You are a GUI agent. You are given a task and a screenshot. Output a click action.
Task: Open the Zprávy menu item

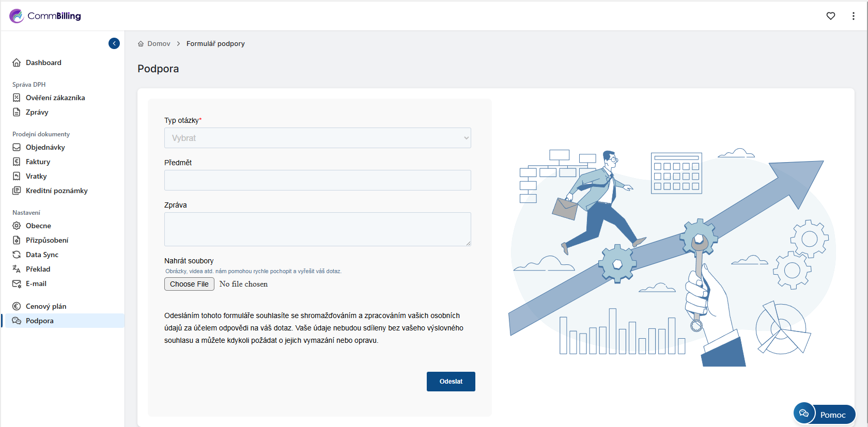pyautogui.click(x=37, y=112)
